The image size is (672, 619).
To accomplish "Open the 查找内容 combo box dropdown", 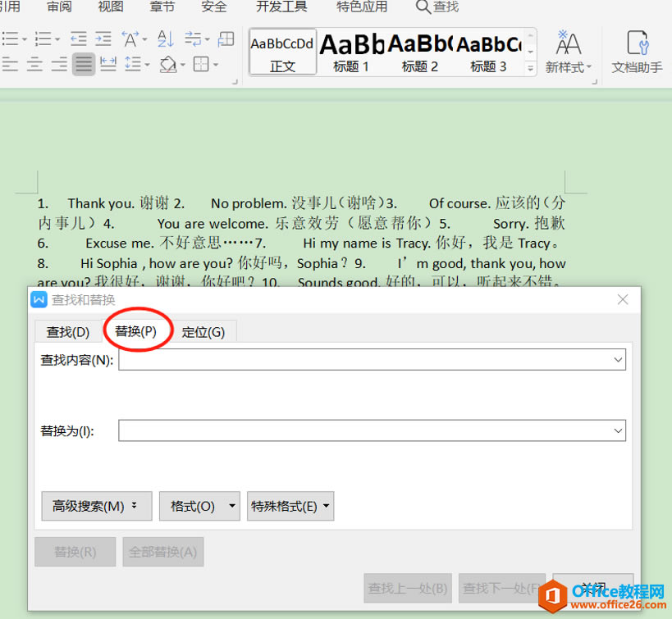I will tap(618, 360).
